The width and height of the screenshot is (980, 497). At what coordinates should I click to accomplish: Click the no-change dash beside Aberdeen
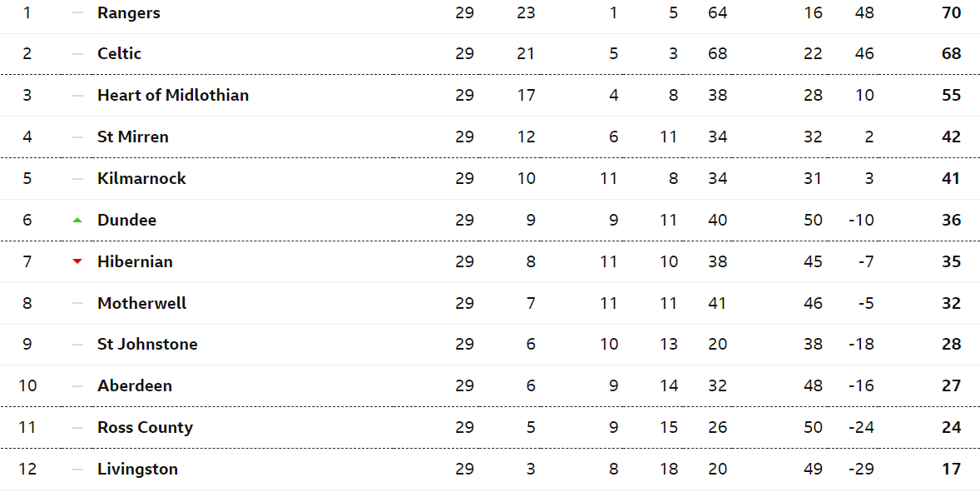pos(77,386)
